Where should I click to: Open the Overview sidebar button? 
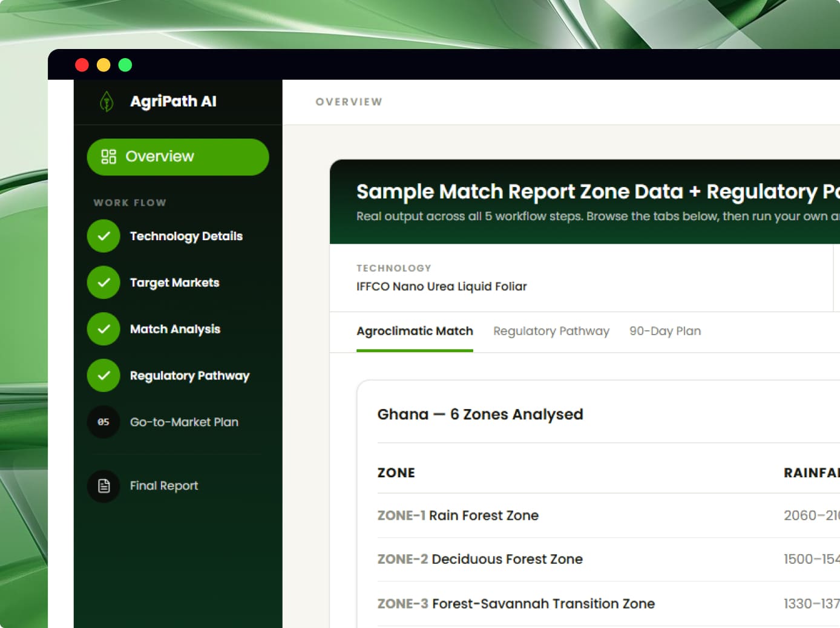click(x=178, y=157)
